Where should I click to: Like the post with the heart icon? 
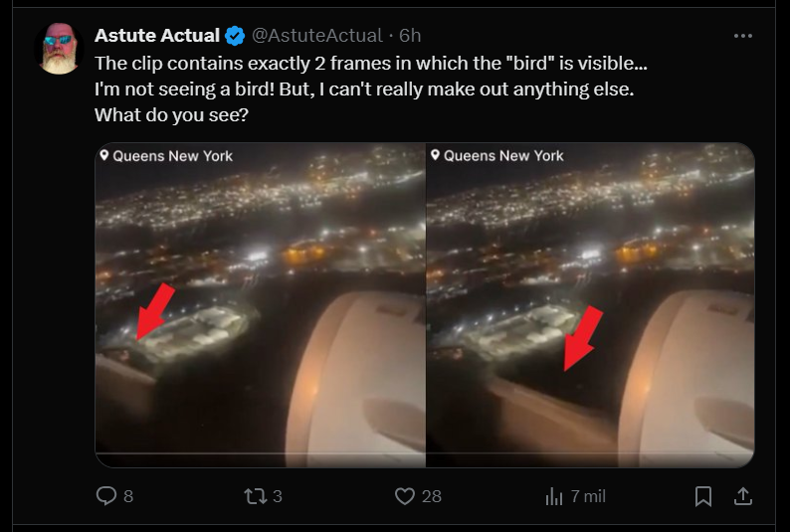(404, 495)
